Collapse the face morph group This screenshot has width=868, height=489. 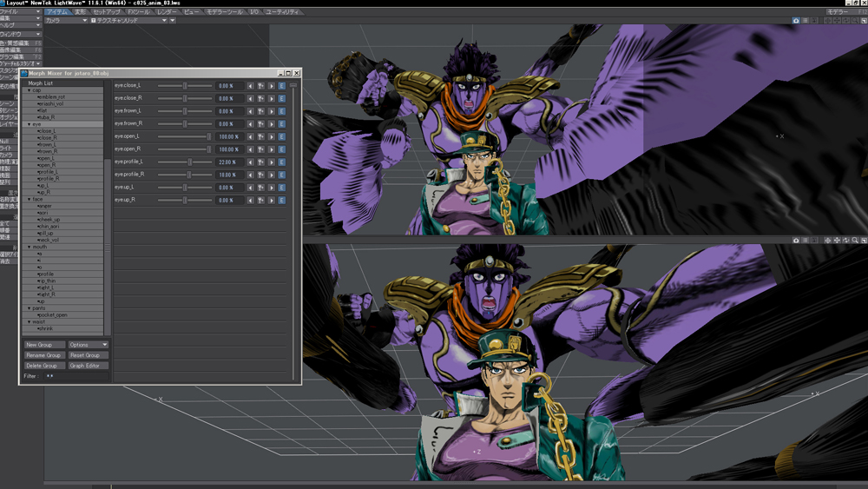(x=28, y=199)
